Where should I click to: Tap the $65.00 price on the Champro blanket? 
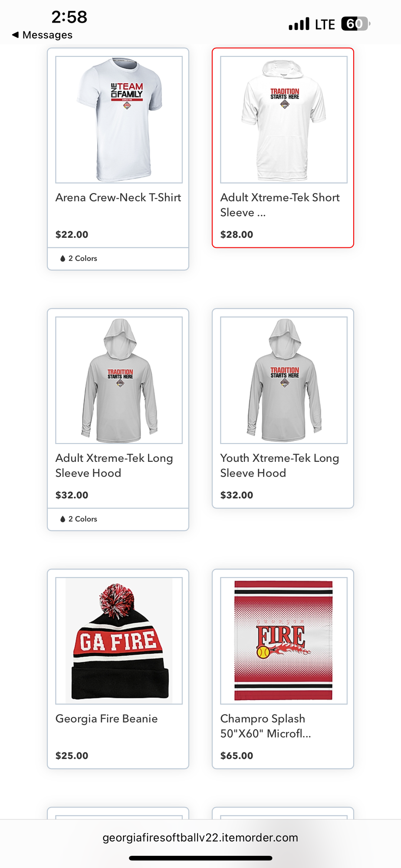click(x=237, y=756)
